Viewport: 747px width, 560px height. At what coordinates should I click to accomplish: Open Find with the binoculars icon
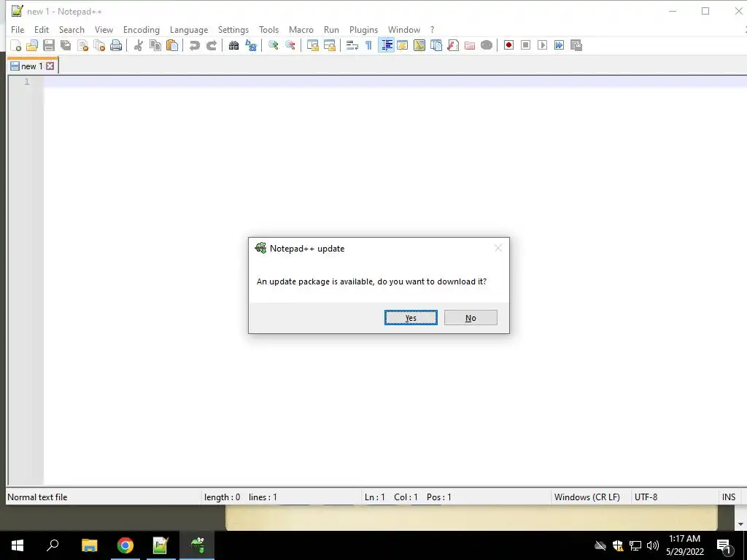(x=233, y=45)
